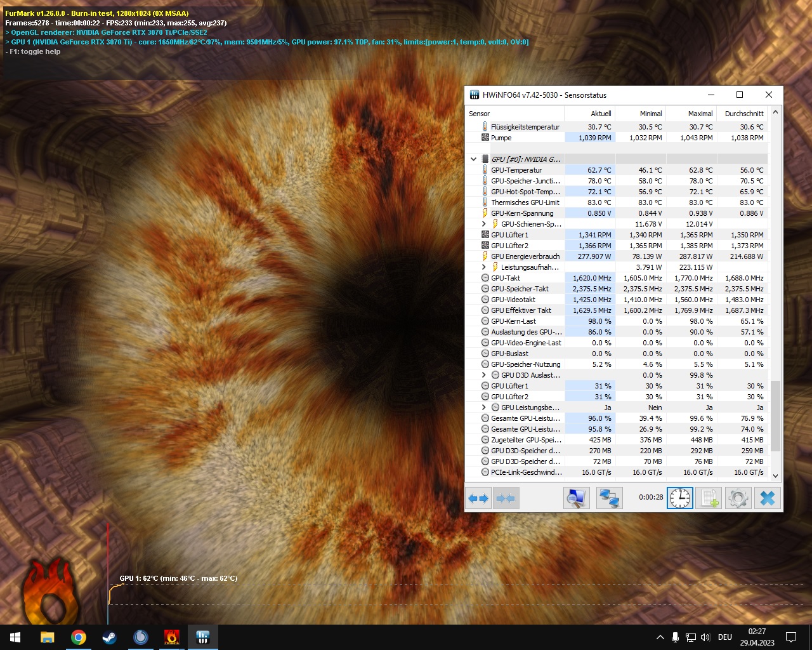Select the Thermisches GPU-Limit row

pyautogui.click(x=617, y=202)
